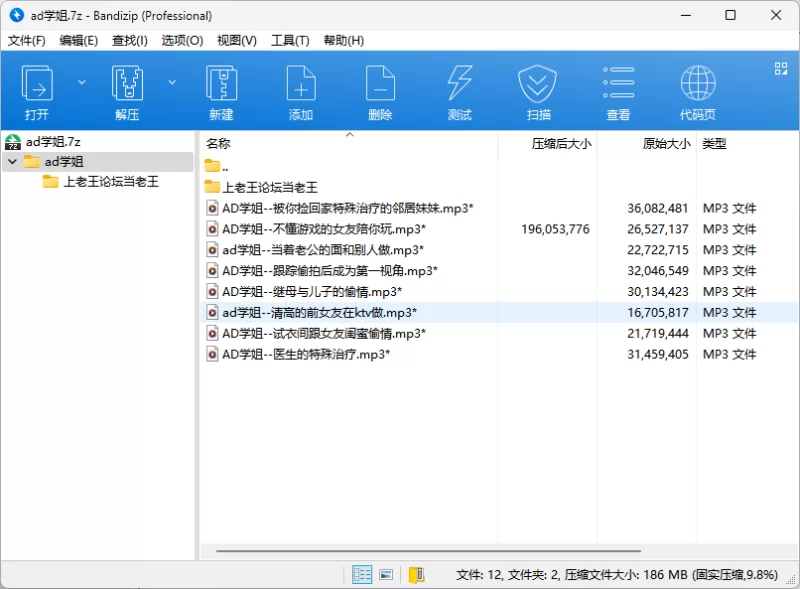This screenshot has width=800, height=589.
Task: Click the yellow archive info icon in status bar
Action: (417, 574)
